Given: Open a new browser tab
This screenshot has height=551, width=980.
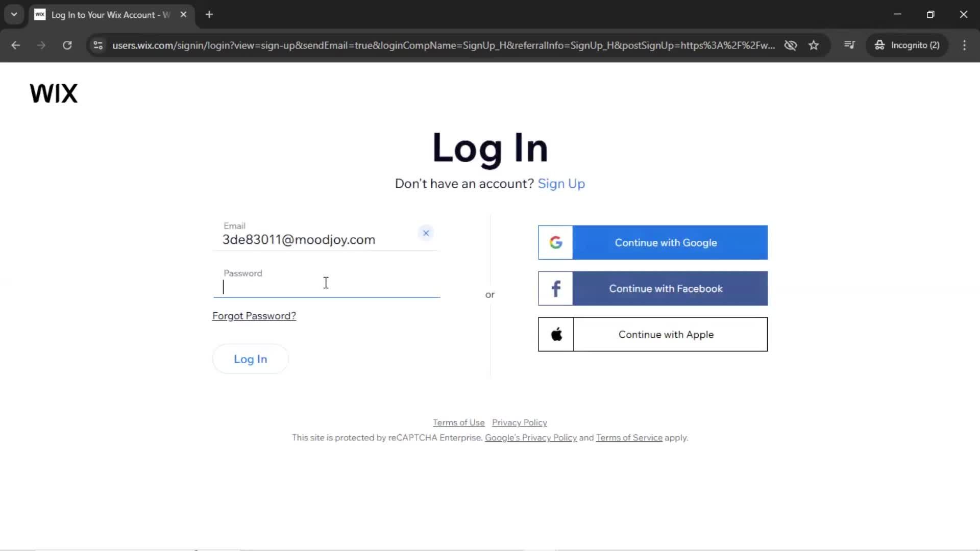Looking at the screenshot, I should point(209,14).
